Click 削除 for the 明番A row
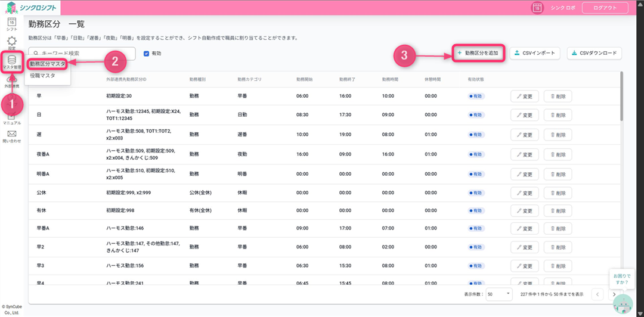This screenshot has width=644, height=317. pos(558,174)
